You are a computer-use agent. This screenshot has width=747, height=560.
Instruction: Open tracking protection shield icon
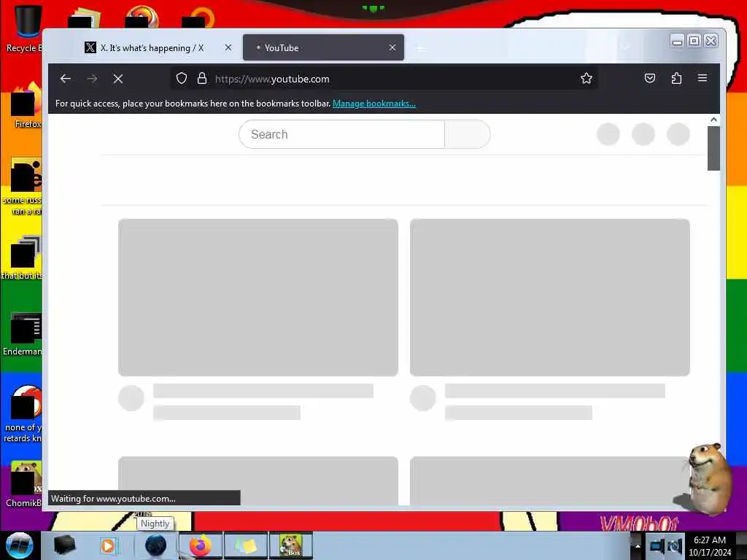click(x=182, y=78)
